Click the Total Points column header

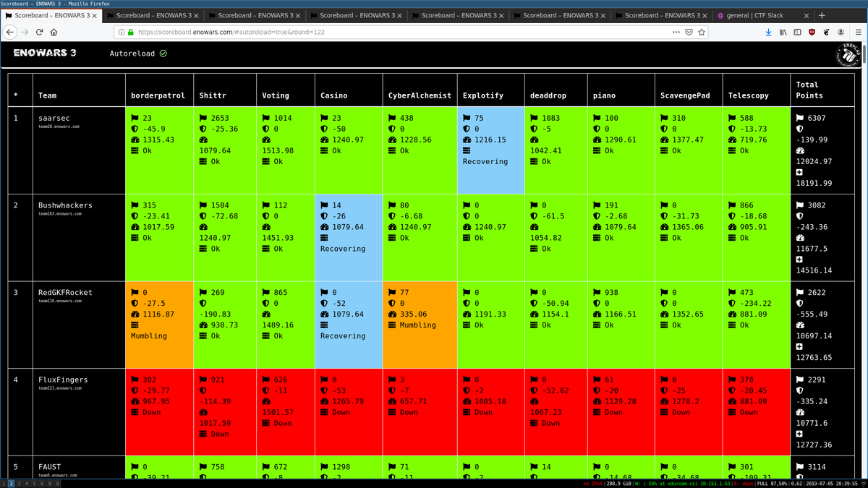point(809,90)
